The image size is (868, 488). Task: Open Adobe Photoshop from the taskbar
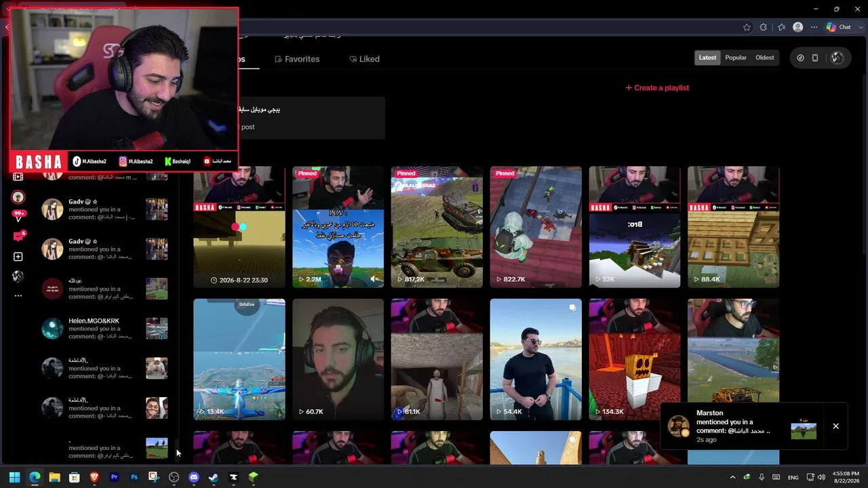(134, 477)
